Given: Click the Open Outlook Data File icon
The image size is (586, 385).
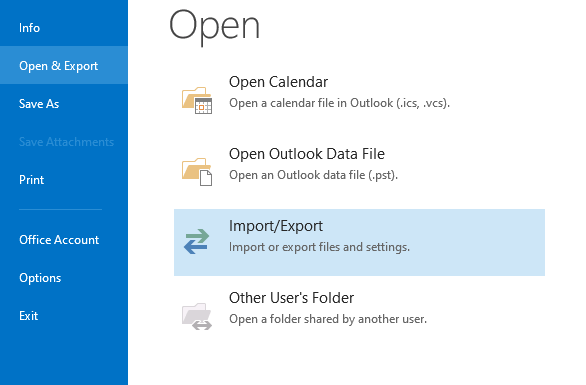Looking at the screenshot, I should pyautogui.click(x=197, y=172).
